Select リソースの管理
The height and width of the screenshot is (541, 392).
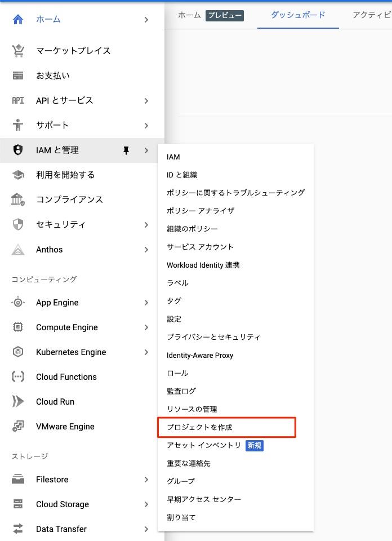point(191,409)
